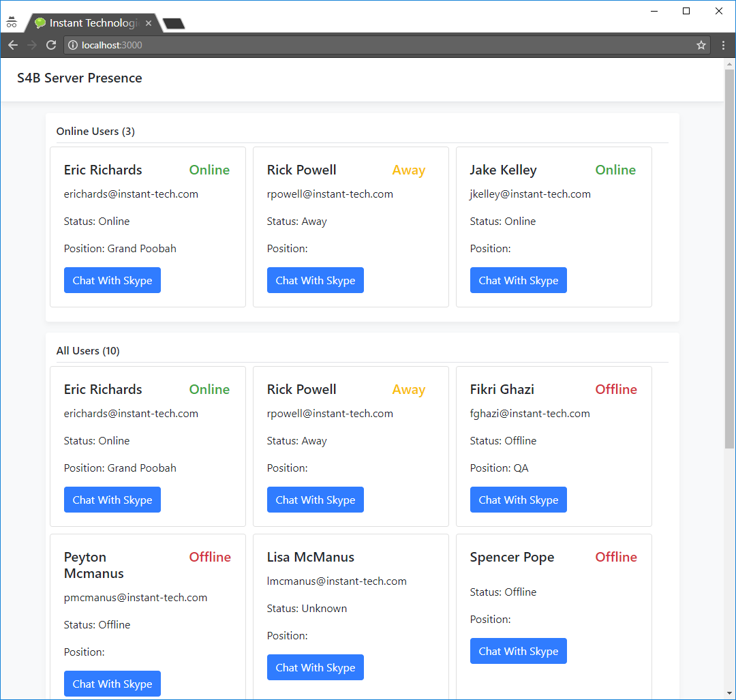
Task: Close the Instant Technologies tab
Action: point(149,23)
